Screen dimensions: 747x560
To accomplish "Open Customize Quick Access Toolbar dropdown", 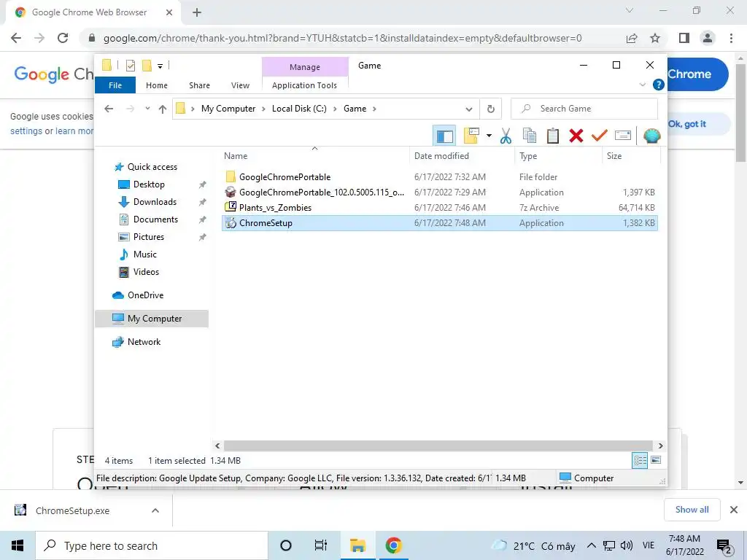I will coord(160,66).
